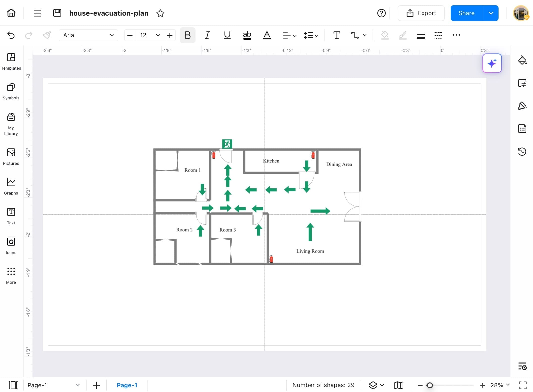The height and width of the screenshot is (392, 533).
Task: Open the fill and style panel
Action: click(522, 60)
